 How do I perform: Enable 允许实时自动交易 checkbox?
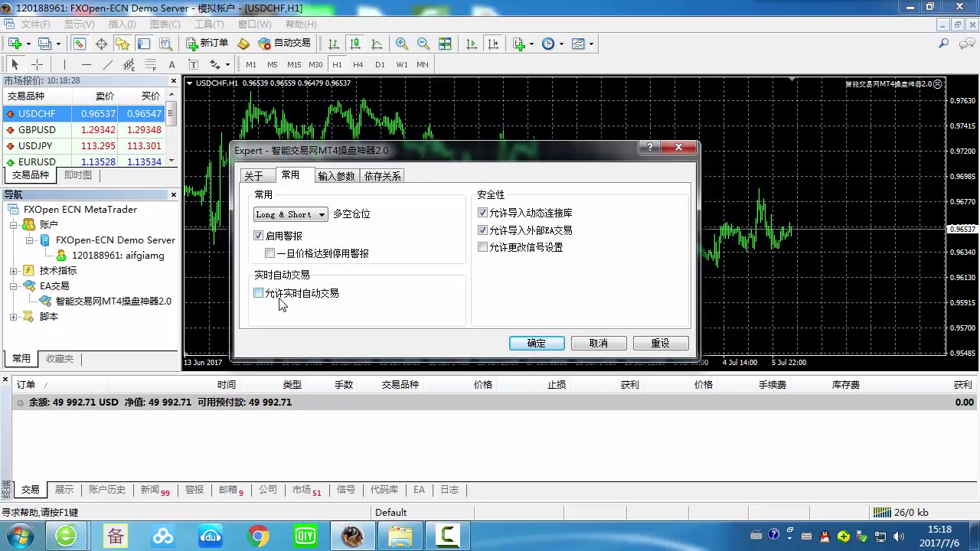[x=259, y=293]
